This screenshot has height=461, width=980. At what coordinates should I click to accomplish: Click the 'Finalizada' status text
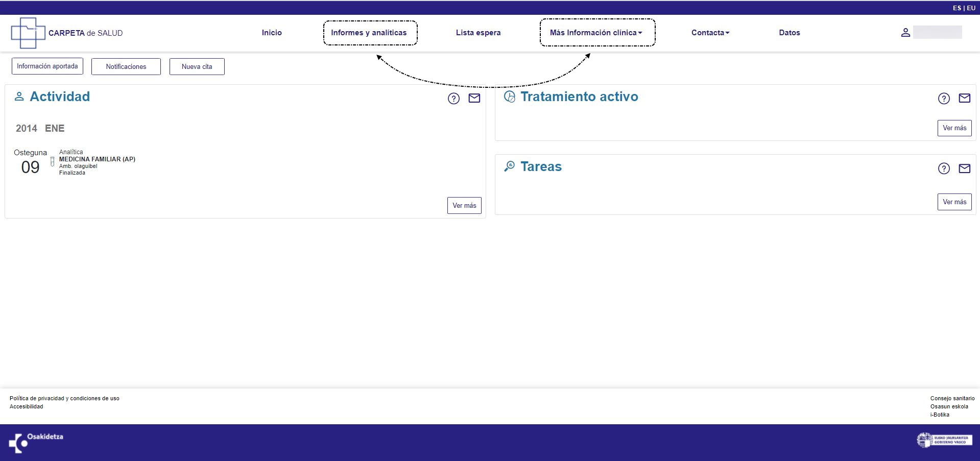coord(72,173)
